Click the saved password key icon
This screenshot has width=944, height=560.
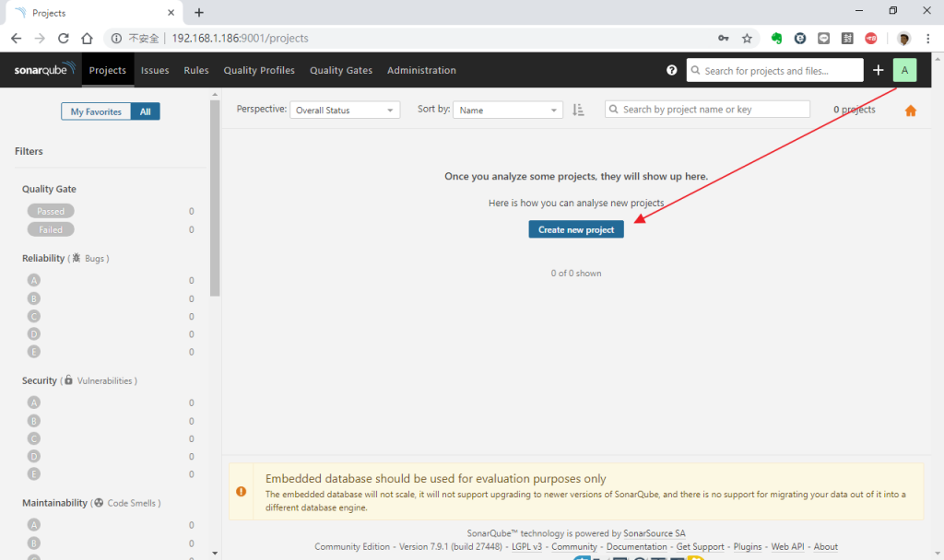723,39
